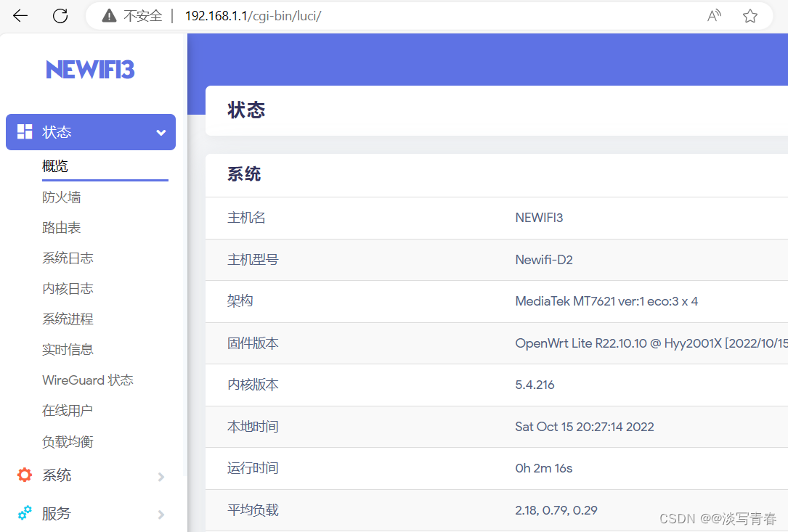Select the model value Newifi-D2

(x=544, y=260)
